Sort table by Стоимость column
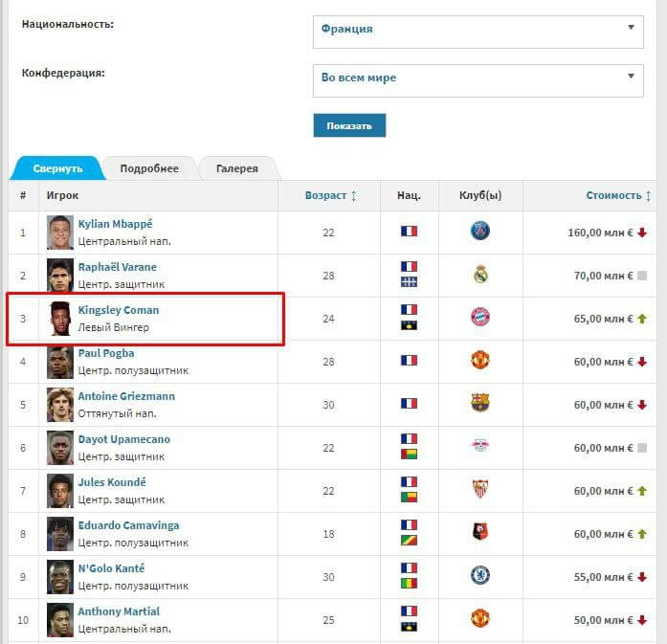This screenshot has height=644, width=667. 618,195
